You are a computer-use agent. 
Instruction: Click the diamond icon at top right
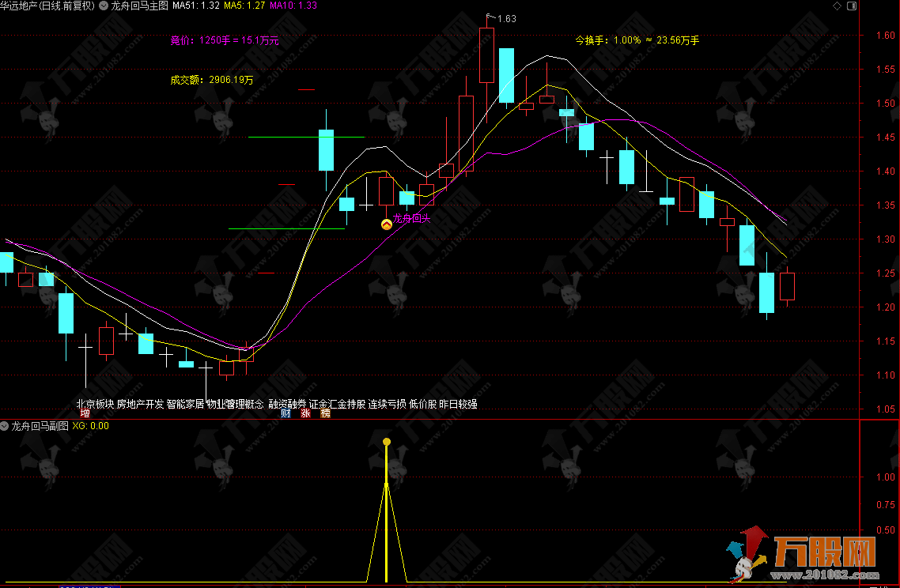point(837,6)
